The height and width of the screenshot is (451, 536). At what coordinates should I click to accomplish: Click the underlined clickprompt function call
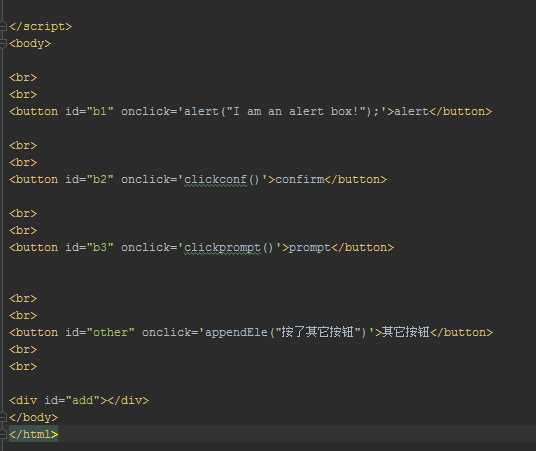(229, 248)
